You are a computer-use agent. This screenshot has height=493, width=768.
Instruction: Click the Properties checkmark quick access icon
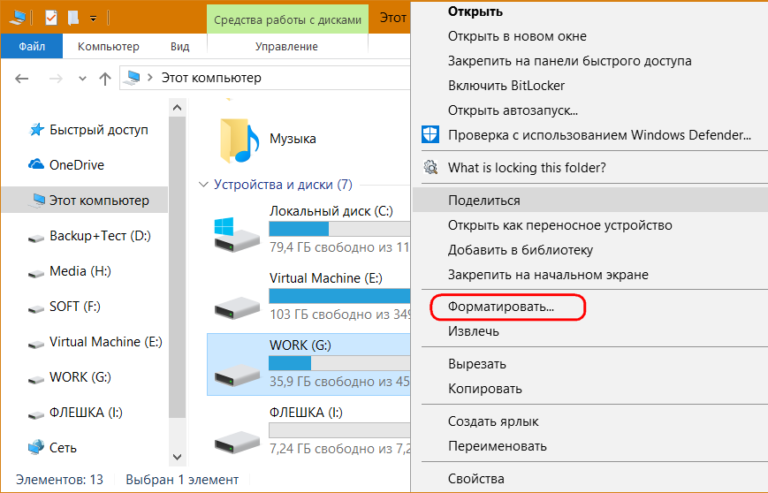[51, 18]
